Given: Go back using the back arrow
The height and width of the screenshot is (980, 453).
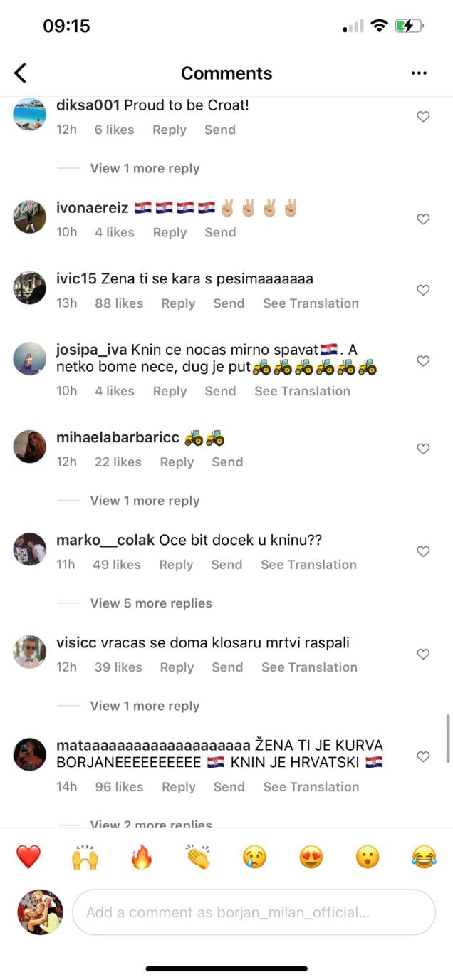Looking at the screenshot, I should tap(20, 73).
